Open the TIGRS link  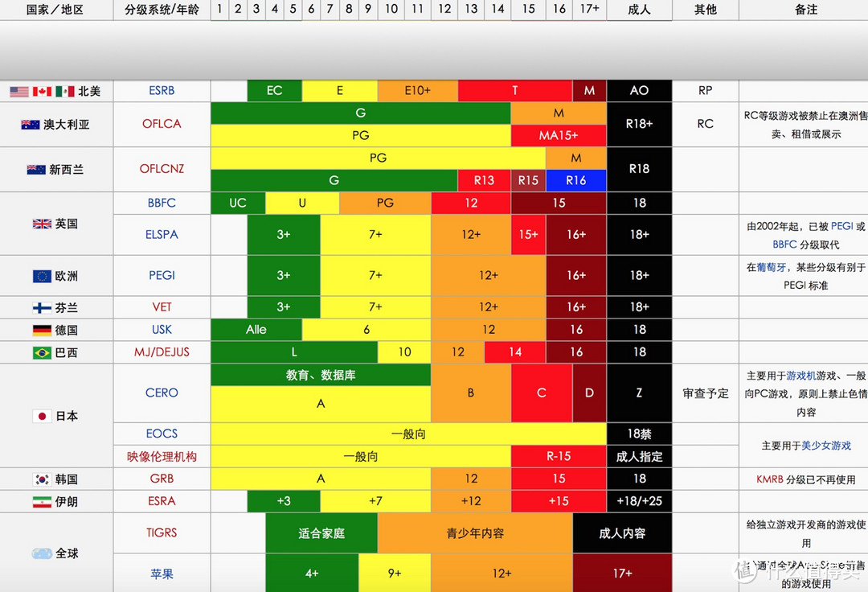click(162, 532)
